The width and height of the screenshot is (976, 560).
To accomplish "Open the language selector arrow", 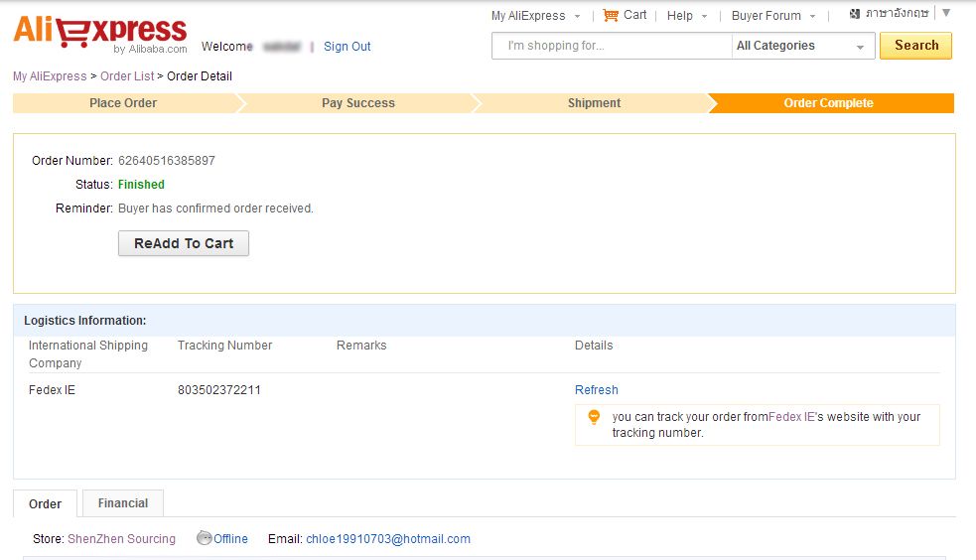I will (x=946, y=13).
